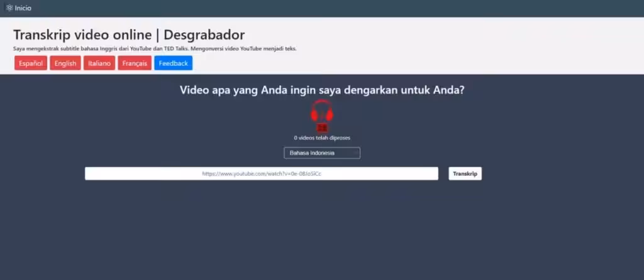Click the 'Video apa yang Anda ingin' headline
Image resolution: width=644 pixels, height=280 pixels.
coord(322,90)
